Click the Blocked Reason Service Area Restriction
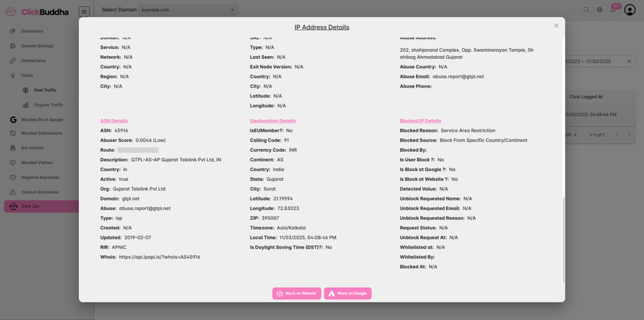644x320 pixels. click(x=468, y=131)
